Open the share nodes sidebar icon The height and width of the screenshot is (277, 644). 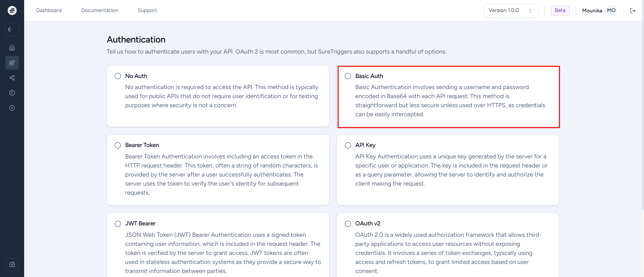(x=12, y=78)
